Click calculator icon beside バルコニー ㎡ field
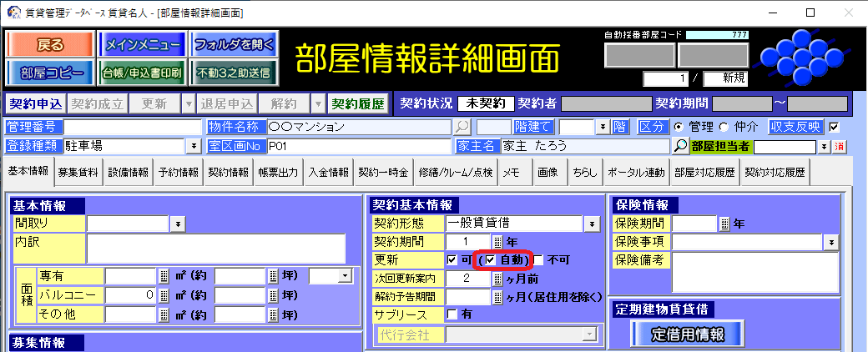The image size is (868, 352). coord(164,295)
